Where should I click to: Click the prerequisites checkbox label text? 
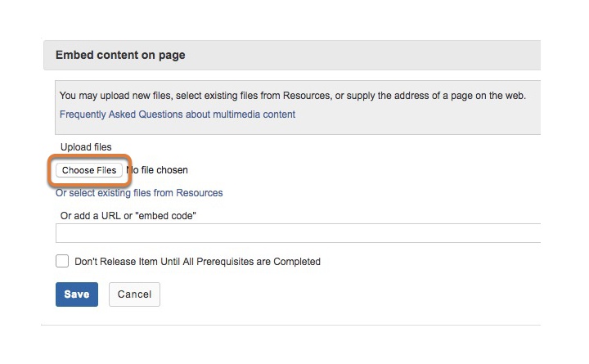coord(197,262)
